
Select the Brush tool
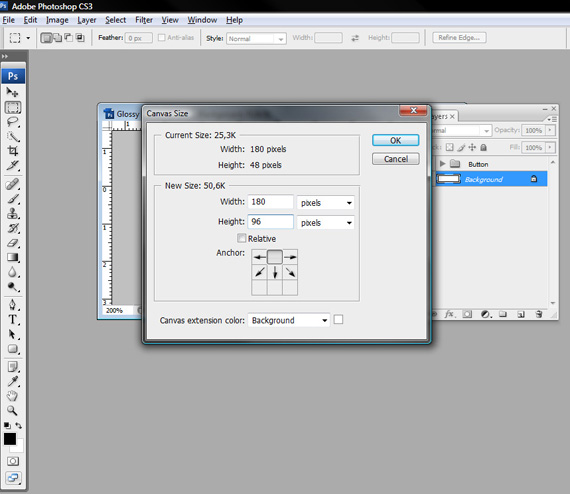click(x=13, y=199)
